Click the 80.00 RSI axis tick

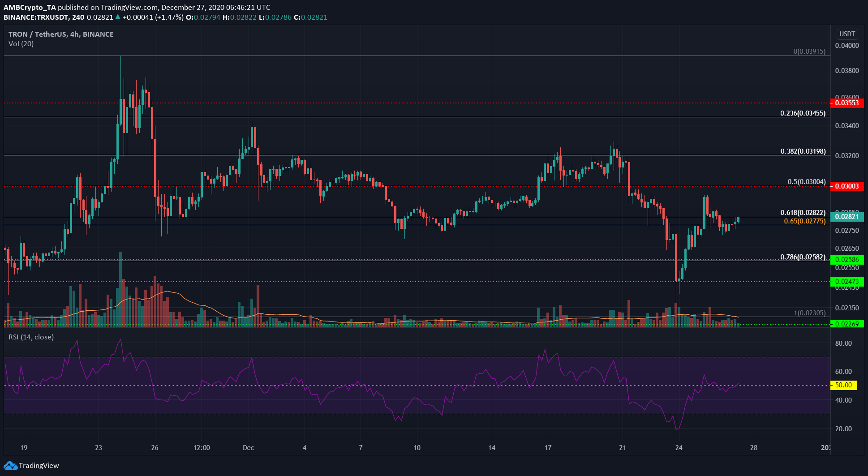tap(843, 343)
